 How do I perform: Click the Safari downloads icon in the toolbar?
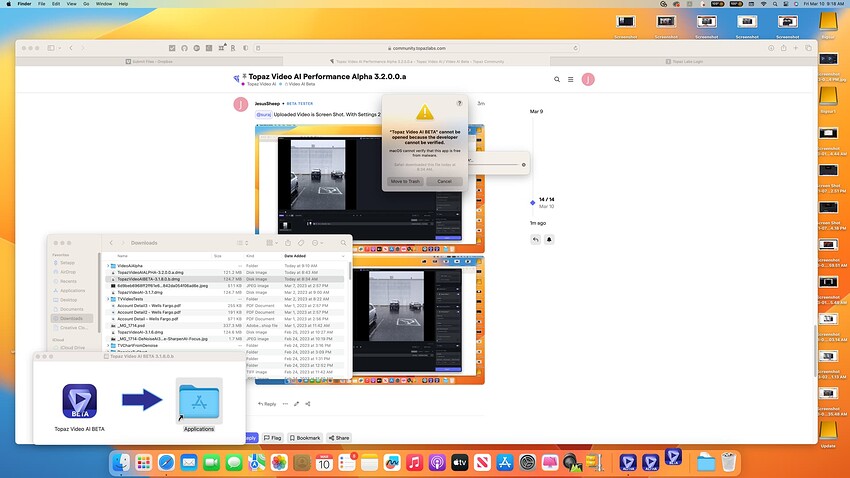pos(771,48)
